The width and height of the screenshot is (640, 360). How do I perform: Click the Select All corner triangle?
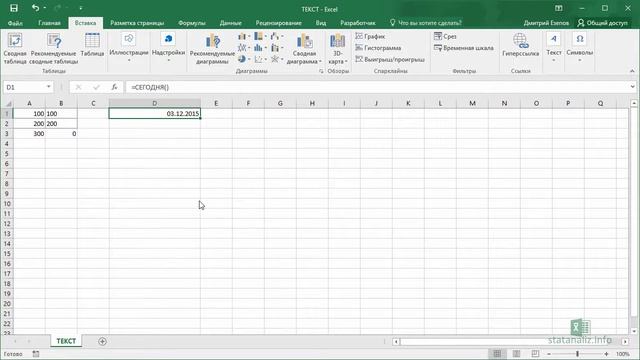(x=8, y=104)
